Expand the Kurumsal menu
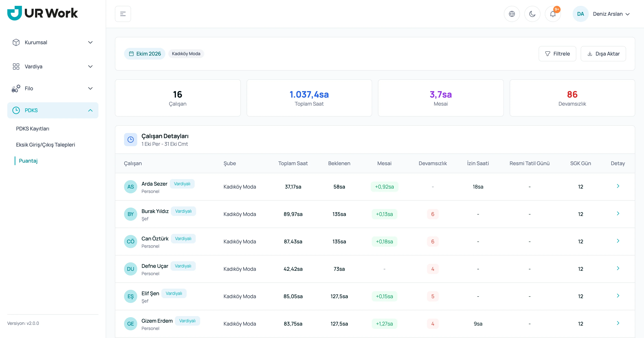This screenshot has height=338, width=644. point(53,42)
